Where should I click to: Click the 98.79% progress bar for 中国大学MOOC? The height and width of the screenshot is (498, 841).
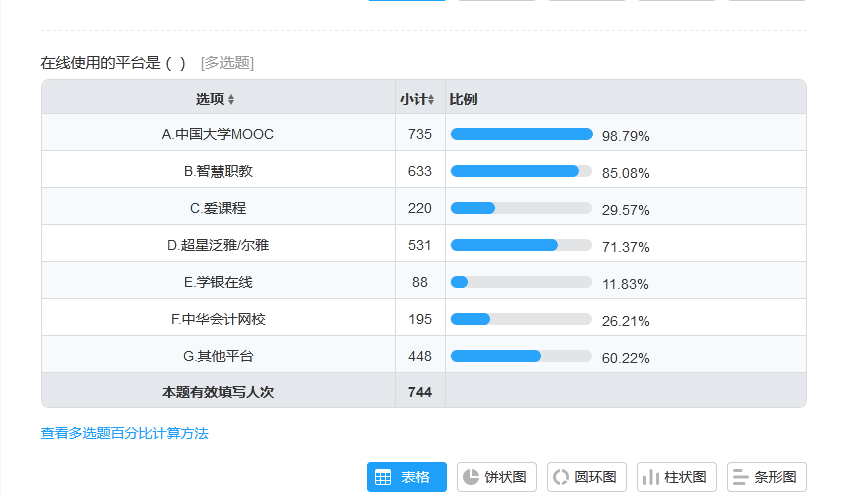(521, 134)
